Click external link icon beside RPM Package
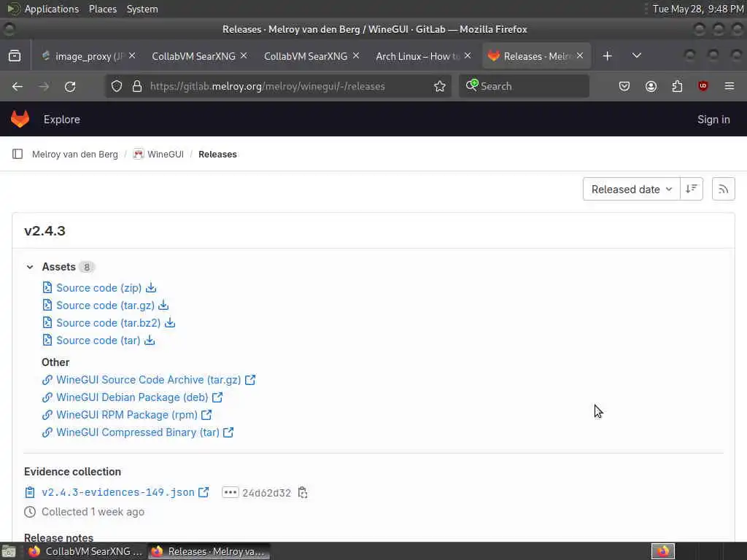Screen dimensions: 747x560 206,415
